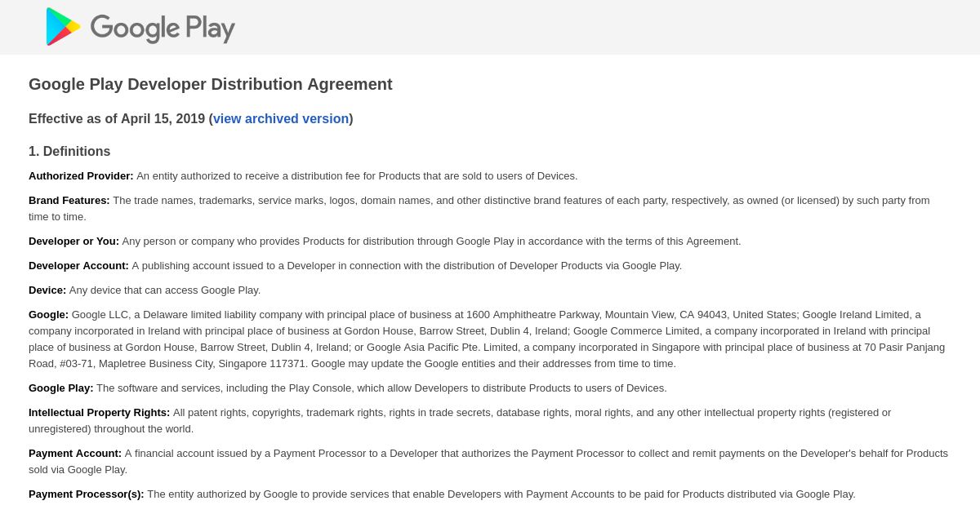Click the 'Payment Processor(s):' term
Viewport: 980px width, 514px height.
click(x=87, y=494)
